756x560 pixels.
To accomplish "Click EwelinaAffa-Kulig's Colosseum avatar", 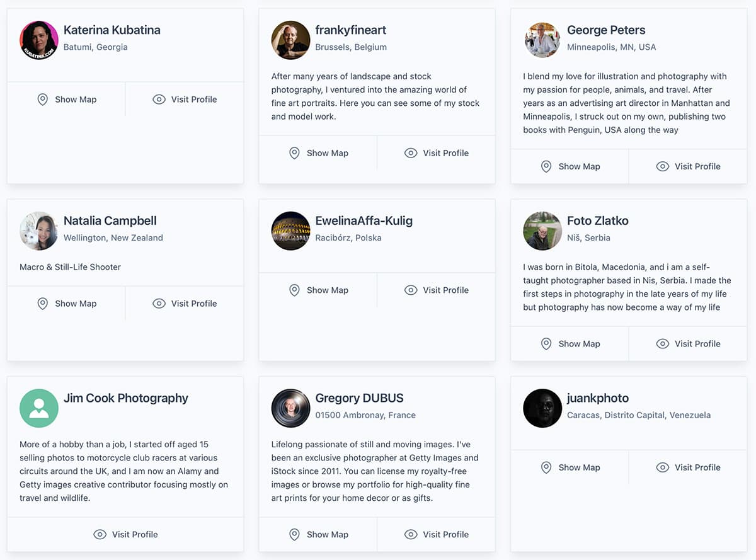I will tap(290, 231).
